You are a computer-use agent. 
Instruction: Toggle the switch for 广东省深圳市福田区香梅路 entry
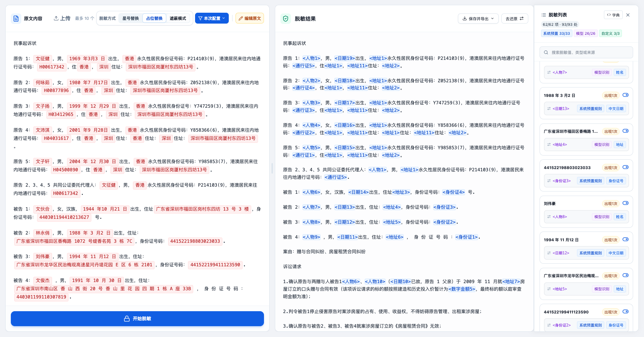626,131
